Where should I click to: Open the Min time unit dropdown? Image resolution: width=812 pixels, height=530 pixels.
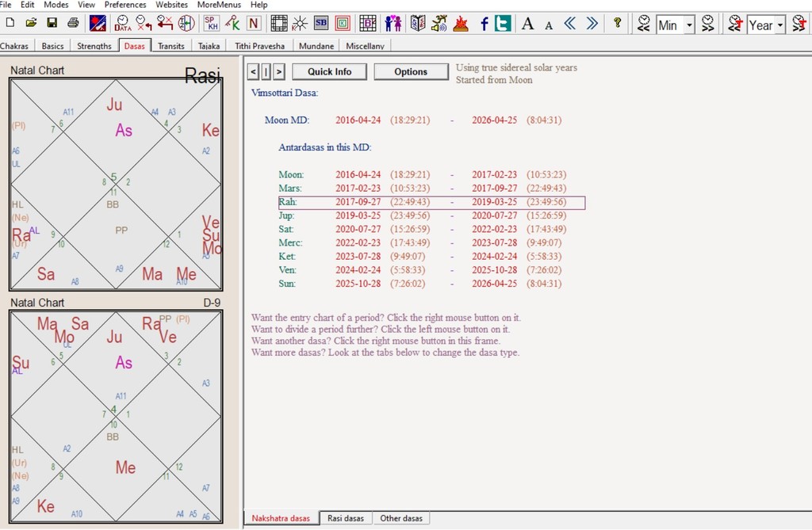click(689, 25)
